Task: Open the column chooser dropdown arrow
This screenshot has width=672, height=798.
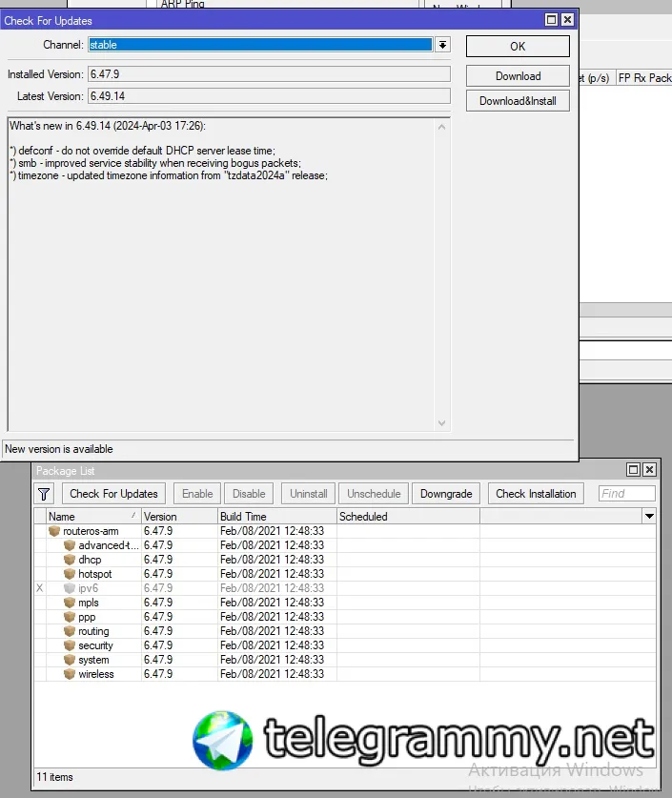Action: click(649, 517)
